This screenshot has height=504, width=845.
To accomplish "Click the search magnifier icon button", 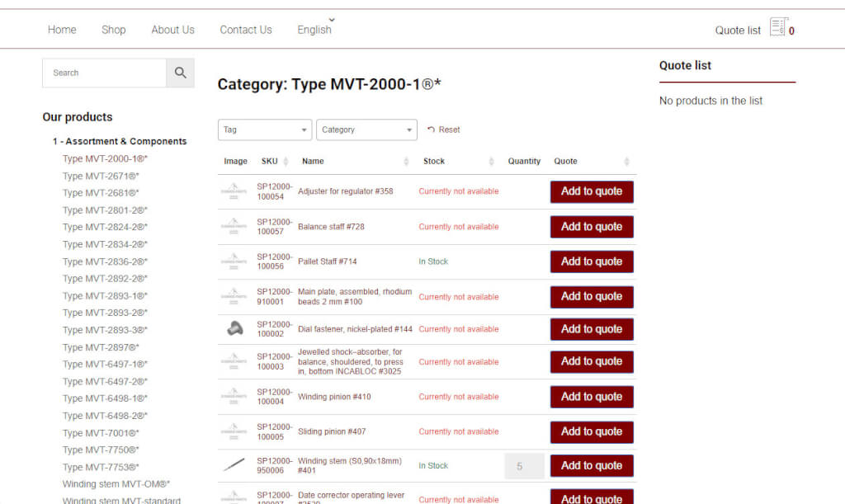I will (x=180, y=73).
